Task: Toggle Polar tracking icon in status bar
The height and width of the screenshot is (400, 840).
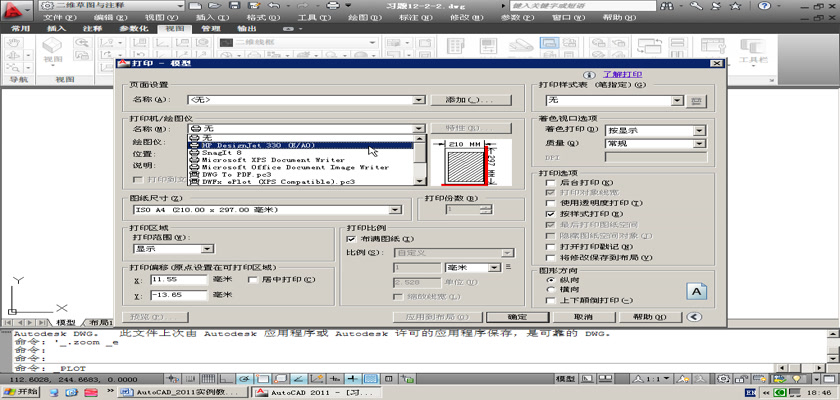Action: tap(245, 379)
